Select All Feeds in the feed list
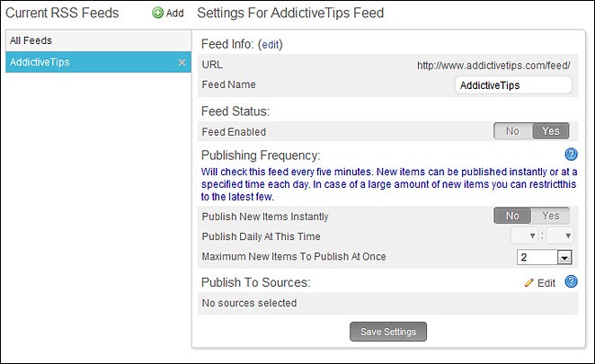 click(x=98, y=40)
